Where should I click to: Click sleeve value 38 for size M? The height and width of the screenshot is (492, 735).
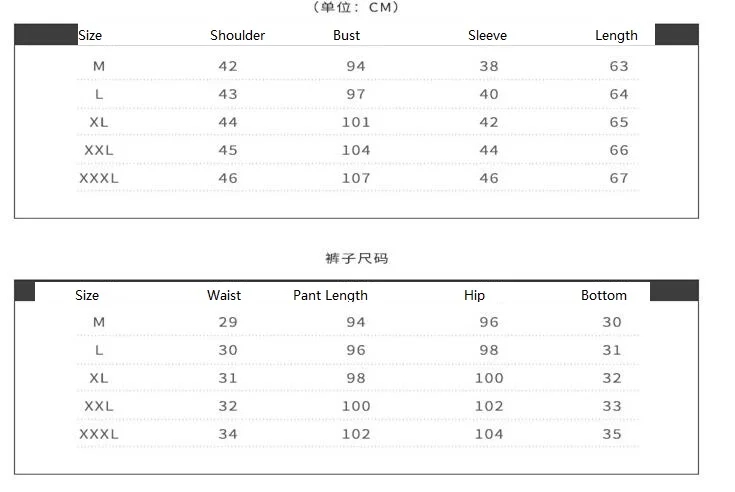click(488, 66)
